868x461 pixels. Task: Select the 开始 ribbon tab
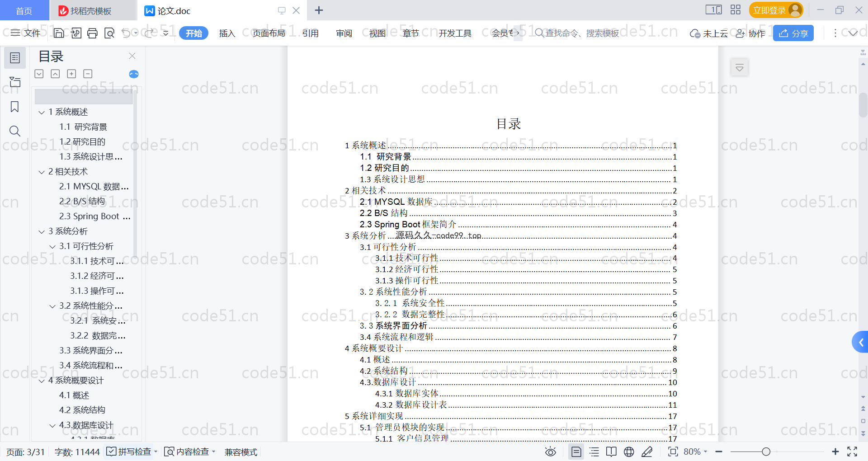(x=193, y=33)
